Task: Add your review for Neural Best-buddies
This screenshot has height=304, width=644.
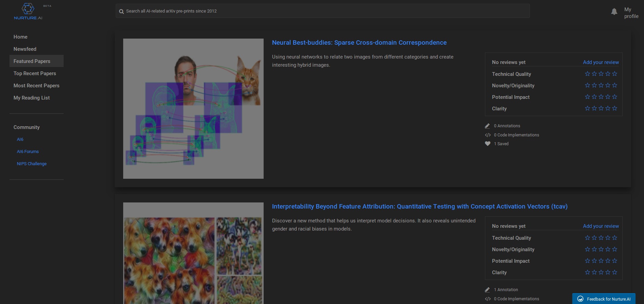Action: pos(601,62)
